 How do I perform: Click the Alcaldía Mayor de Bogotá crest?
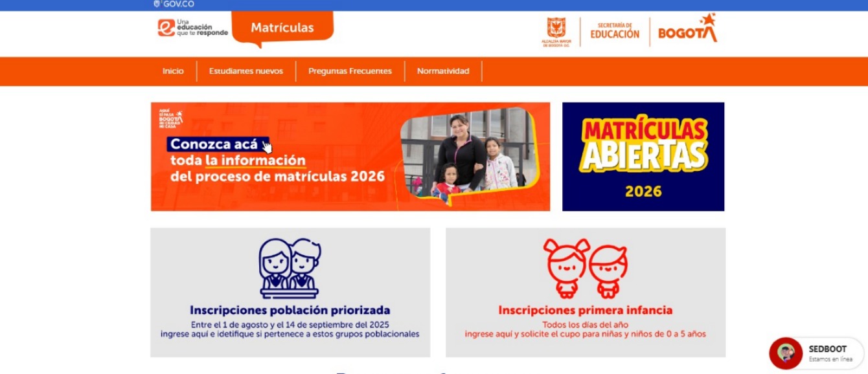556,32
